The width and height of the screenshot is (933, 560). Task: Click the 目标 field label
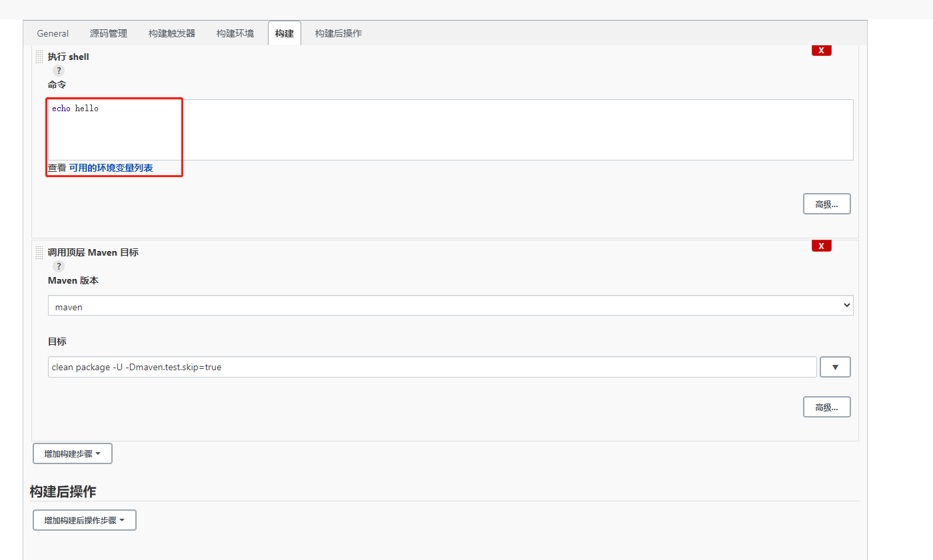(57, 342)
